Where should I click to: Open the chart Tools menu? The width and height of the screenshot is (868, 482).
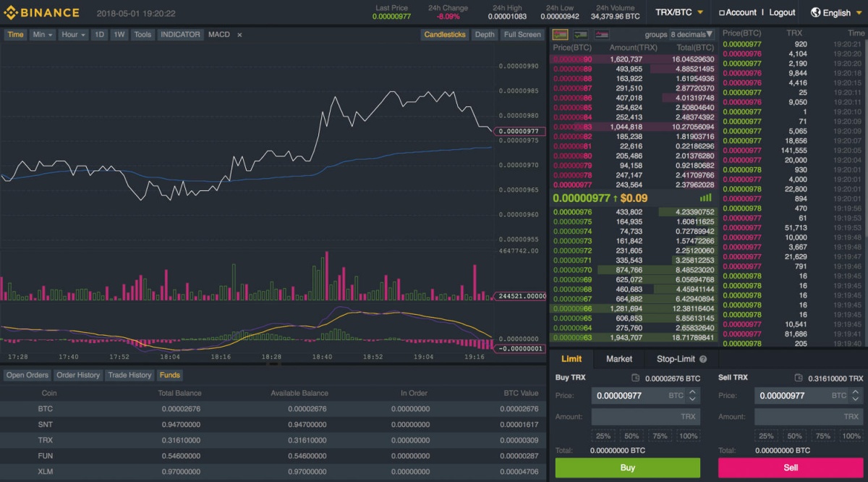[143, 35]
